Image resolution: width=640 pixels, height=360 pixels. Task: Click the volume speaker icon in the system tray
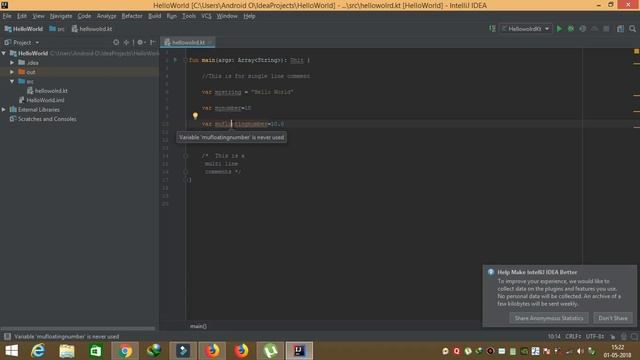point(580,351)
